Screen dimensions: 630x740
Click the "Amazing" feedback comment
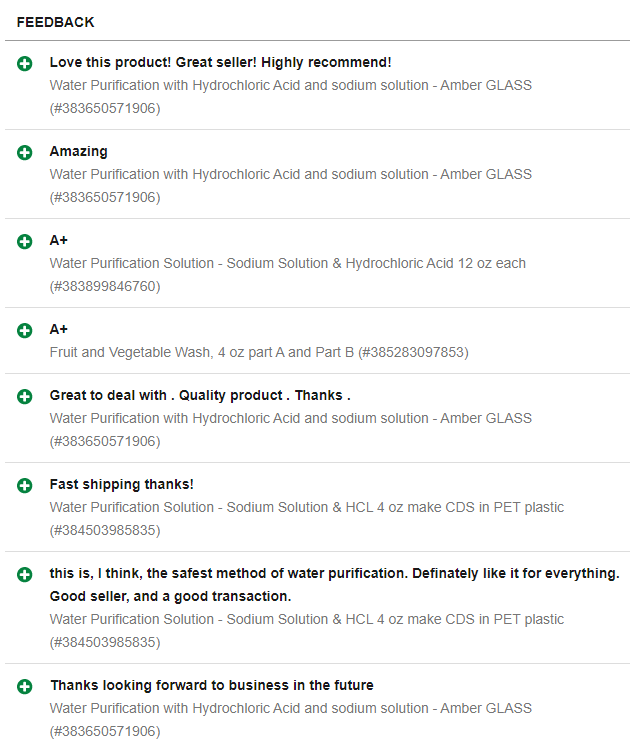[78, 151]
